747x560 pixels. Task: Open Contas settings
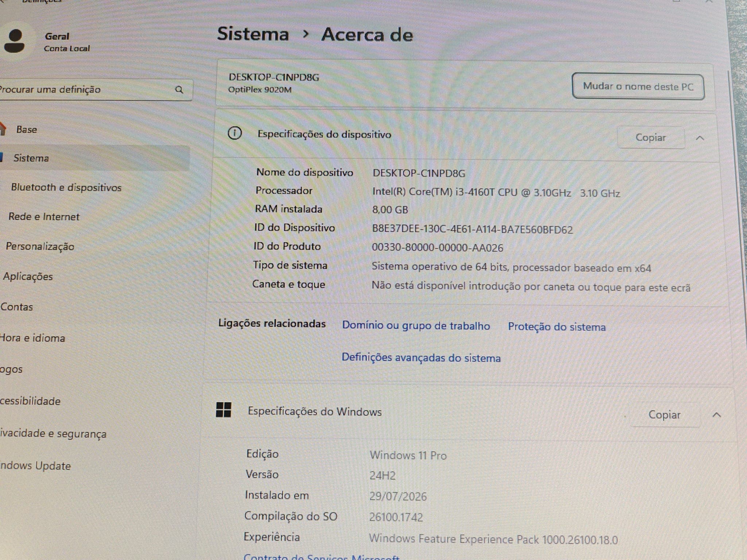[16, 307]
